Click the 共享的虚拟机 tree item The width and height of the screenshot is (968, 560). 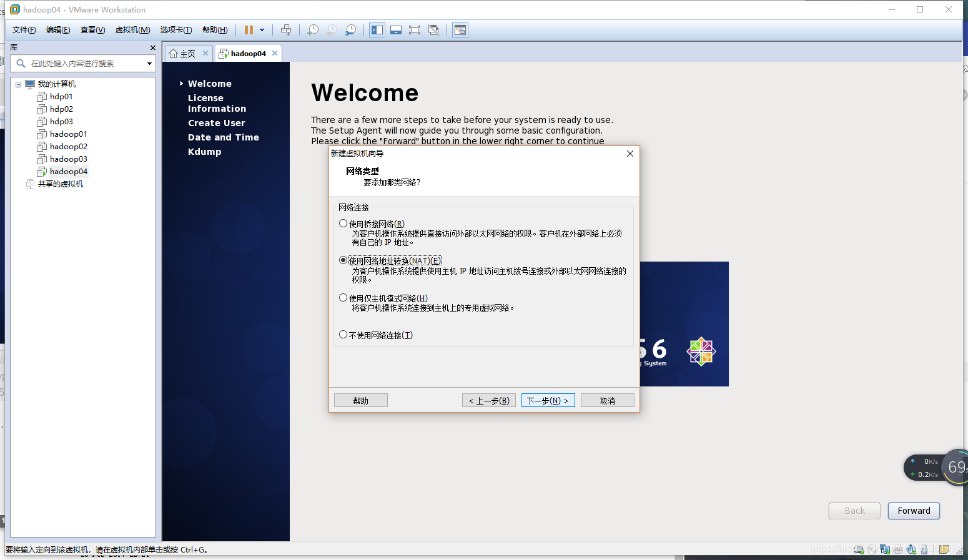(60, 184)
